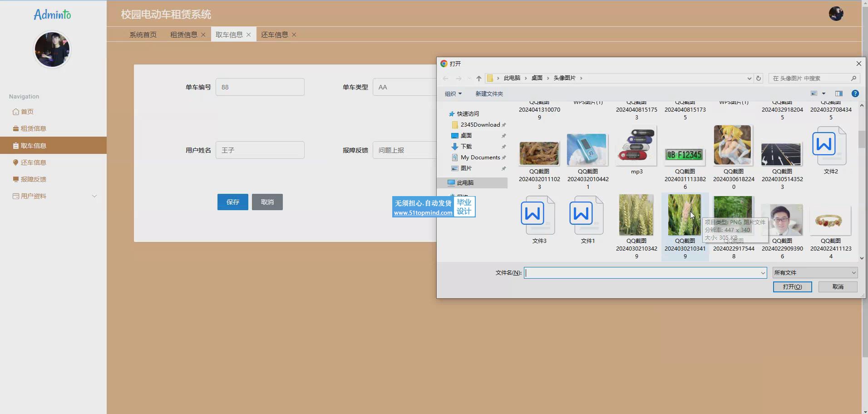Refresh the folder view in dialog
This screenshot has width=868, height=414.
pyautogui.click(x=758, y=79)
